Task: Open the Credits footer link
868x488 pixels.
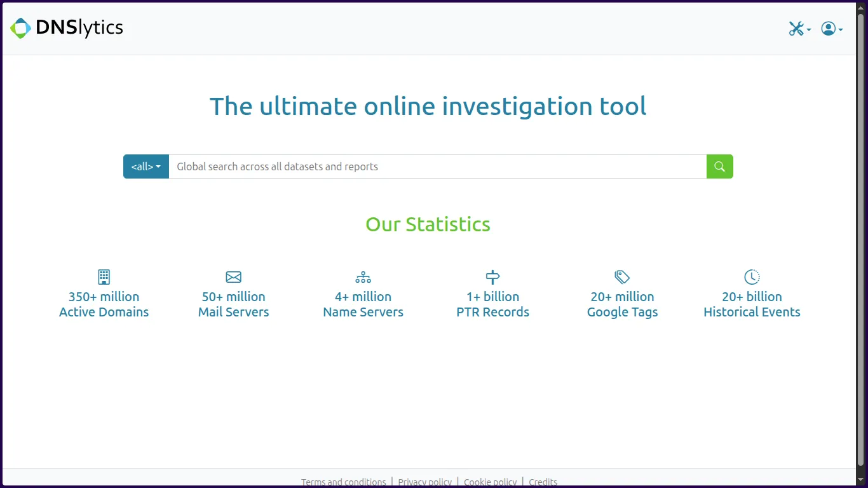Action: tap(543, 482)
